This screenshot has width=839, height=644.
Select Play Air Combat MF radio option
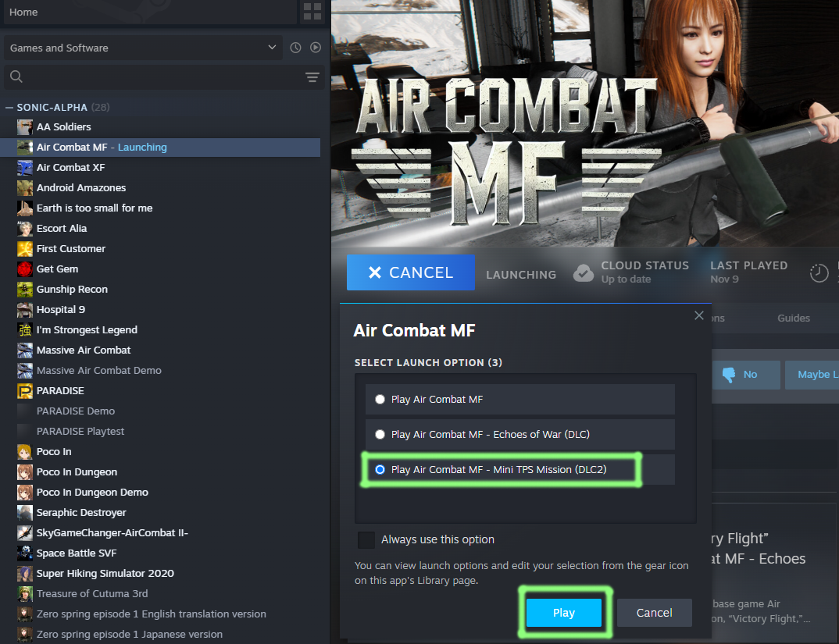(380, 399)
